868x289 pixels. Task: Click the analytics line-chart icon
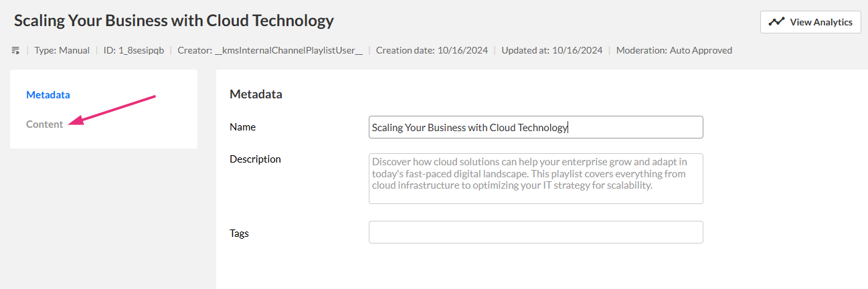(x=776, y=22)
